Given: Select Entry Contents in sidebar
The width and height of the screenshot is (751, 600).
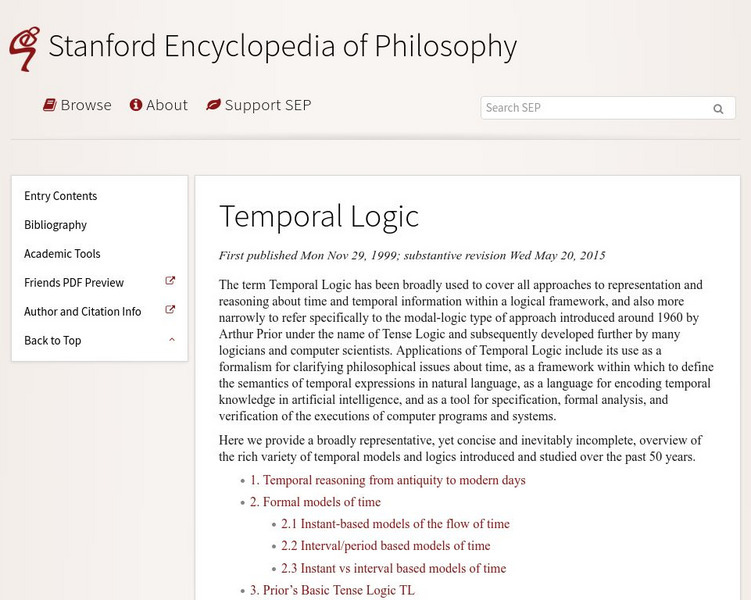Looking at the screenshot, I should [x=61, y=196].
